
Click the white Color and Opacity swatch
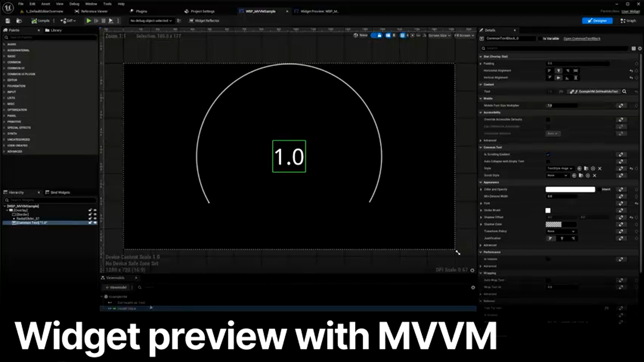(570, 190)
